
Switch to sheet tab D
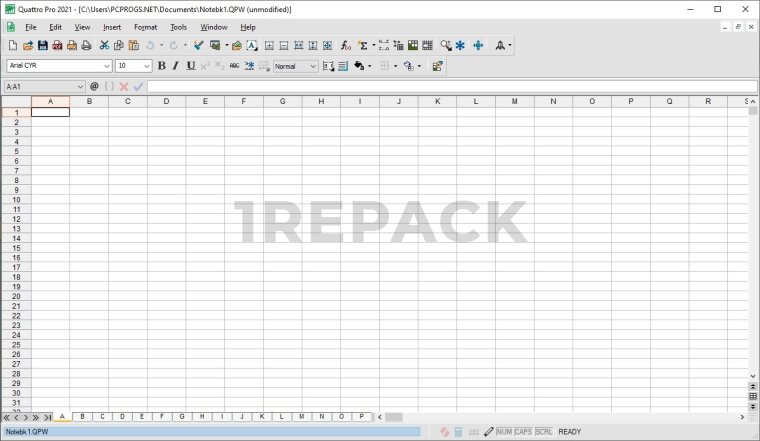121,416
